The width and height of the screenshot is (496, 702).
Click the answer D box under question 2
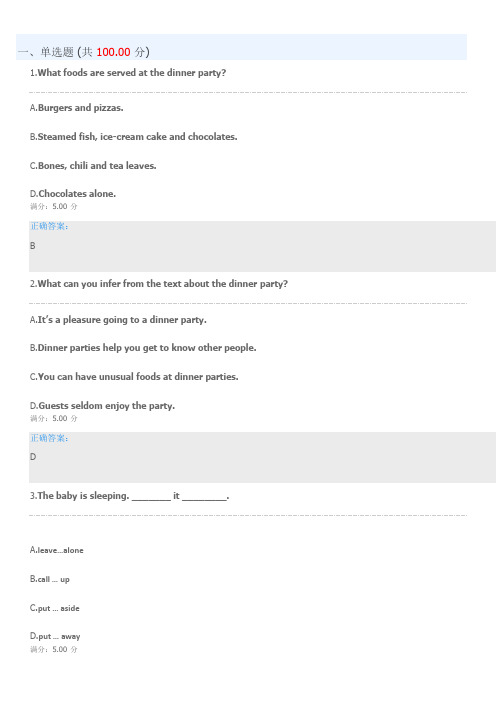click(262, 458)
